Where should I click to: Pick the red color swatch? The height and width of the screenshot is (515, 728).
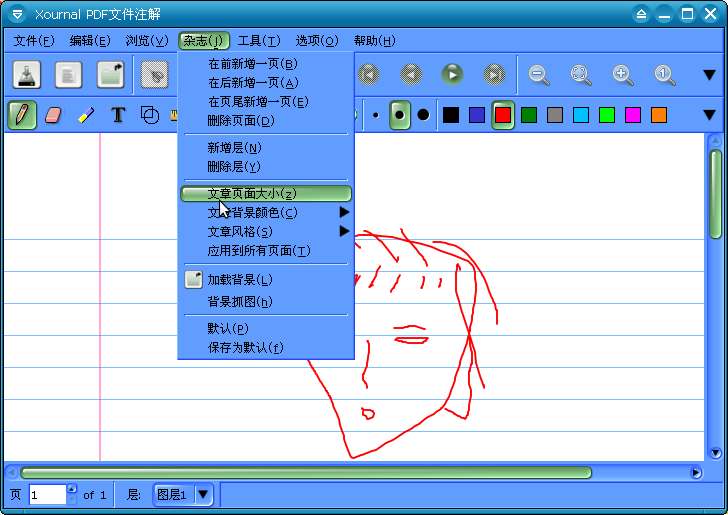[503, 115]
